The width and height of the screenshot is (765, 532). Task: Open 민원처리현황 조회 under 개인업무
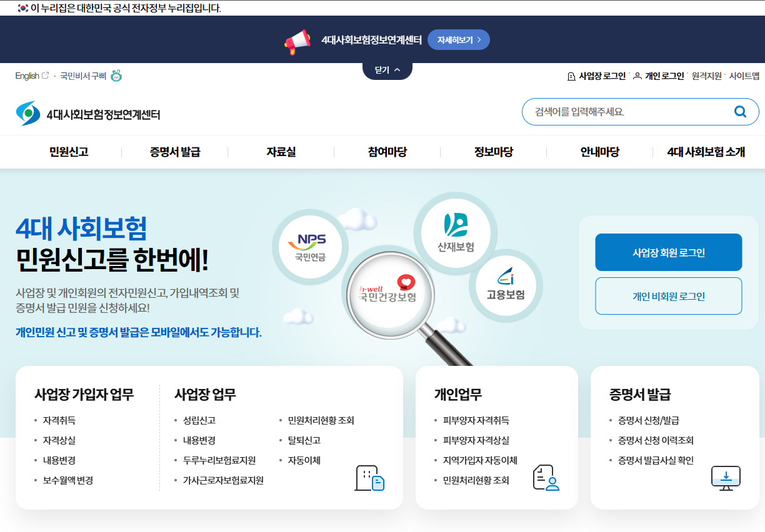476,480
